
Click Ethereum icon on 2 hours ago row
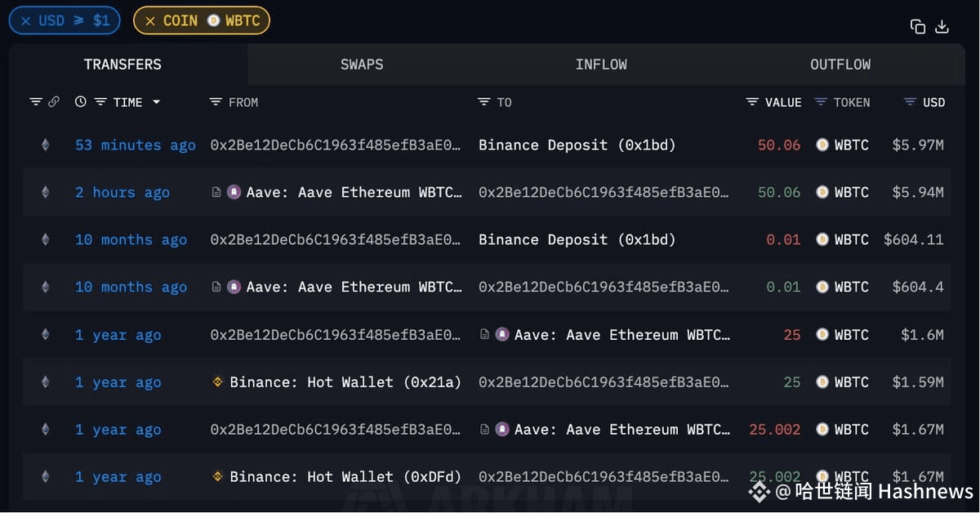coord(46,193)
